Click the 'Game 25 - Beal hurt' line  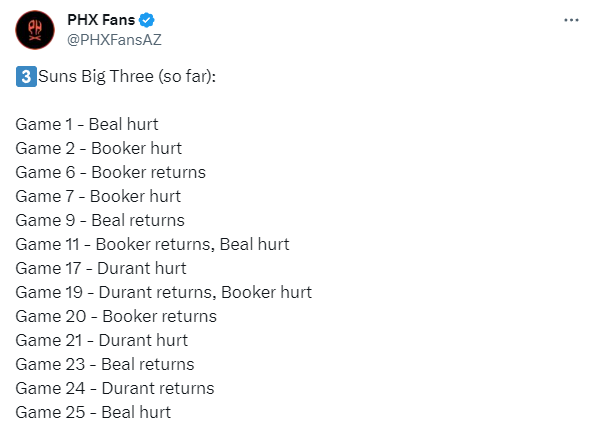93,412
